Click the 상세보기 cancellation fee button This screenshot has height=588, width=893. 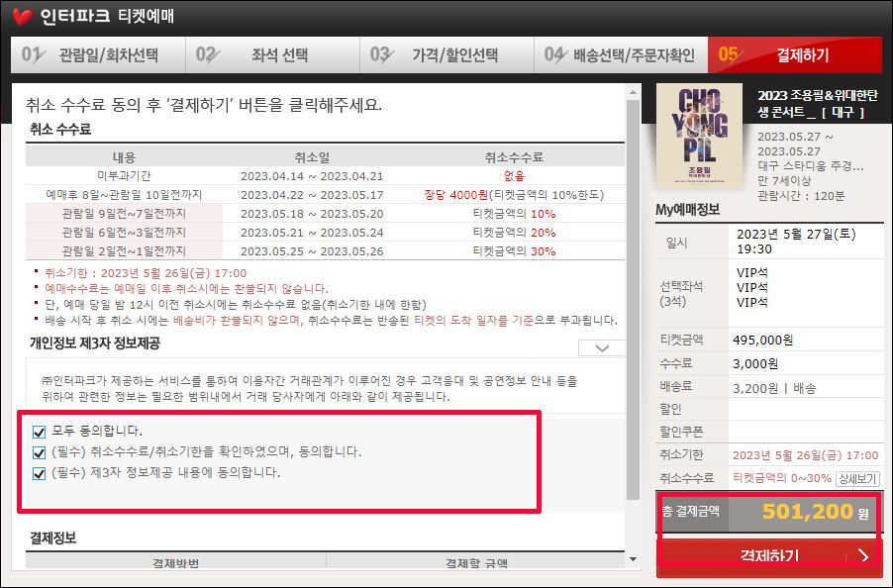(857, 479)
